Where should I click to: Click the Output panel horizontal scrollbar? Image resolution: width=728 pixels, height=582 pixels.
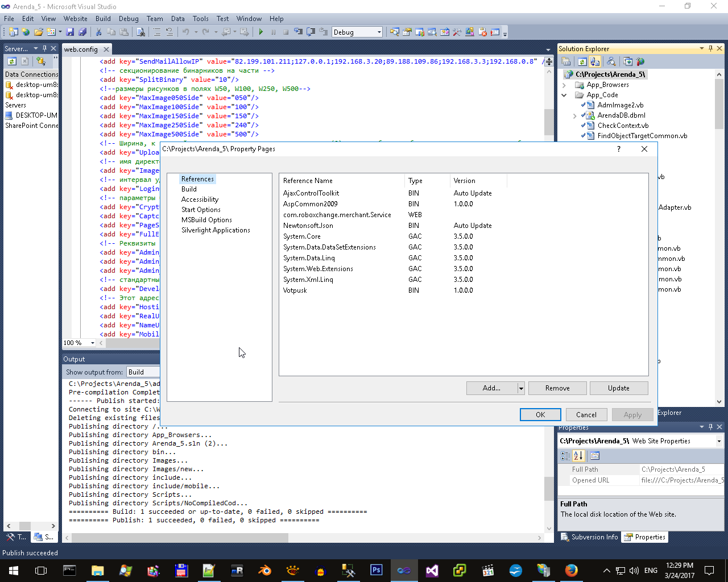[180, 538]
